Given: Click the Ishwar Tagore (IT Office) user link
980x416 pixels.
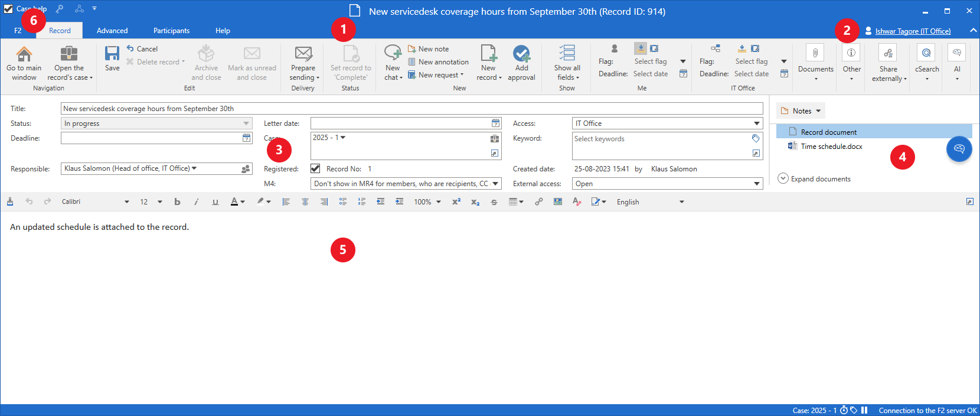Looking at the screenshot, I should [x=913, y=31].
